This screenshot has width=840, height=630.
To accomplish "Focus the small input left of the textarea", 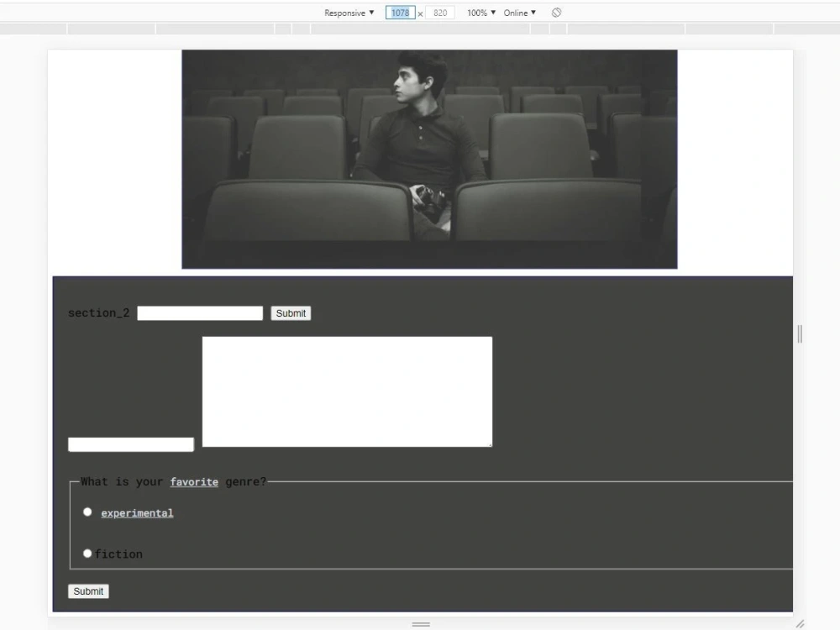I will tap(131, 444).
